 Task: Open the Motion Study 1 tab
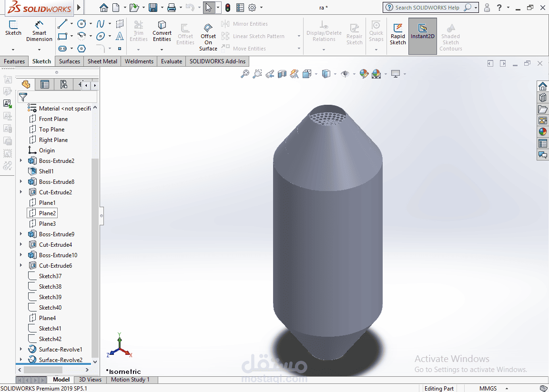[x=130, y=380]
